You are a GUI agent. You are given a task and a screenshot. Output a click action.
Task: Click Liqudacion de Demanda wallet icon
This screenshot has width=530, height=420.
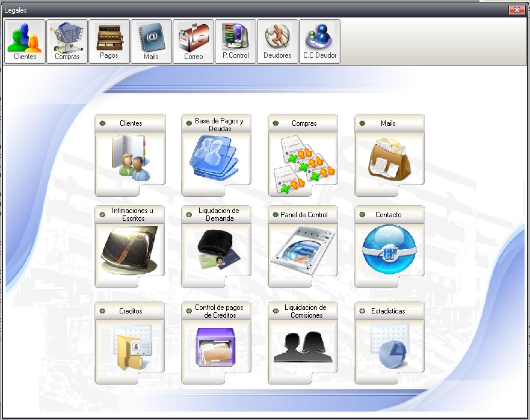pyautogui.click(x=219, y=250)
